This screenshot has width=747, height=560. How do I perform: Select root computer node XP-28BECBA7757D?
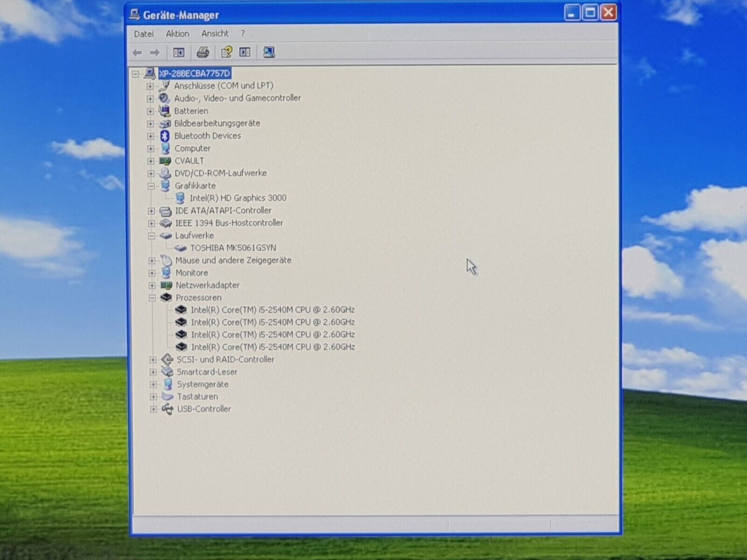pos(194,73)
